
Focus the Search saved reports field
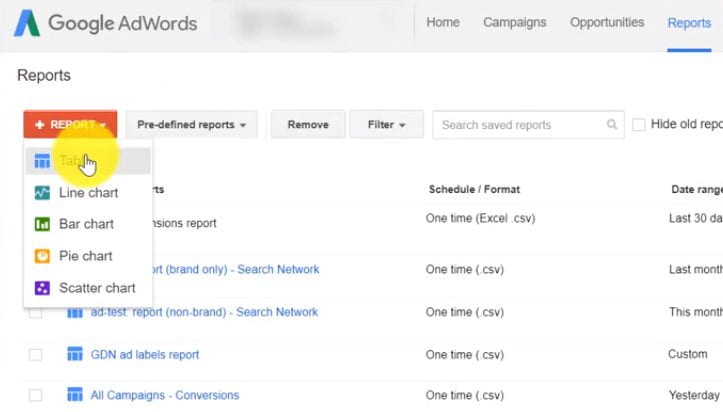[x=528, y=124]
